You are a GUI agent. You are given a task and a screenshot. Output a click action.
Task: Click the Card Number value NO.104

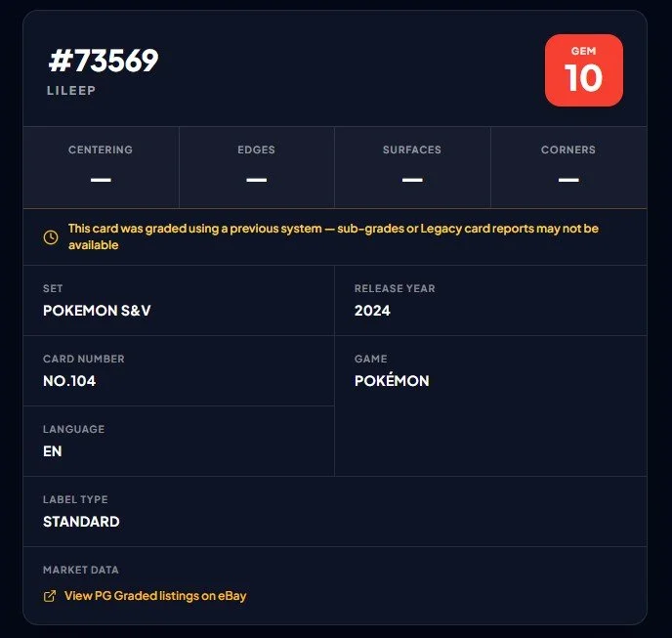pos(69,381)
